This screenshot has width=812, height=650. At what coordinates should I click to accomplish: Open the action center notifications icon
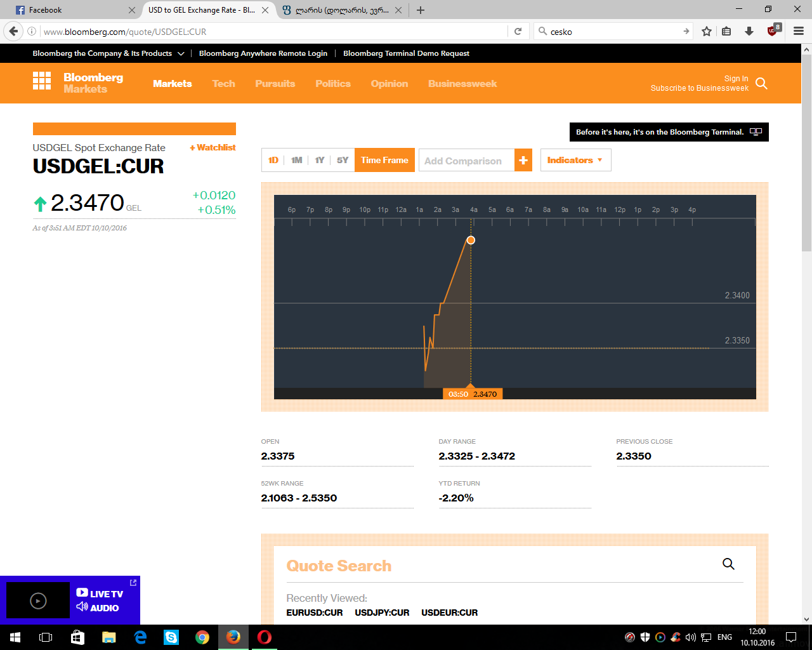pos(791,637)
